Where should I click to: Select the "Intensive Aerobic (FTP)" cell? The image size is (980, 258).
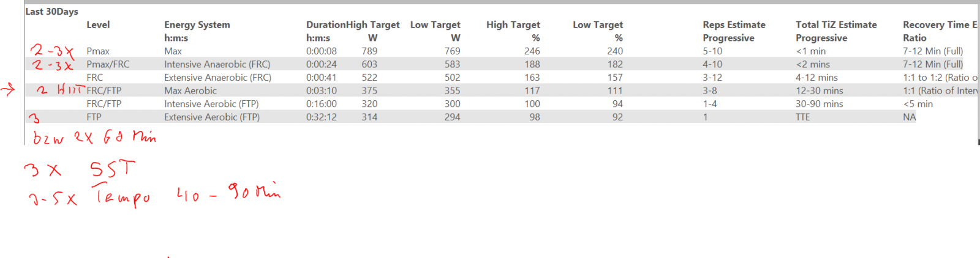click(211, 104)
